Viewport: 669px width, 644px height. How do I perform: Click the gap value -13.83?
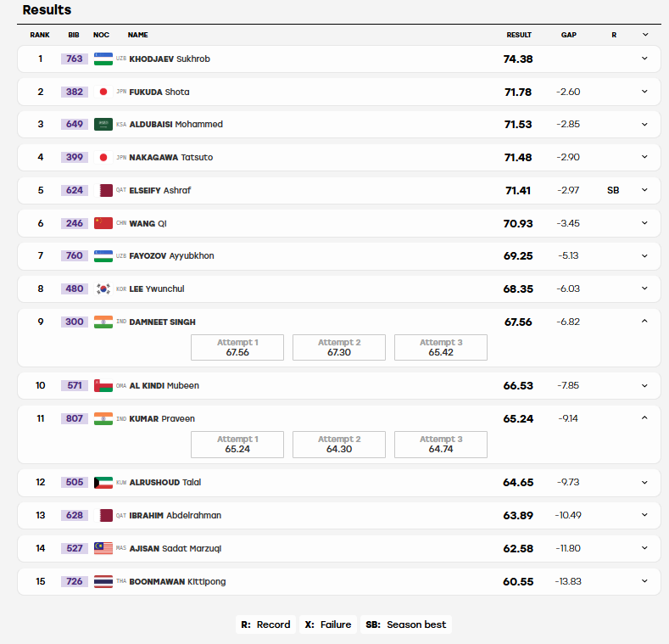(568, 581)
